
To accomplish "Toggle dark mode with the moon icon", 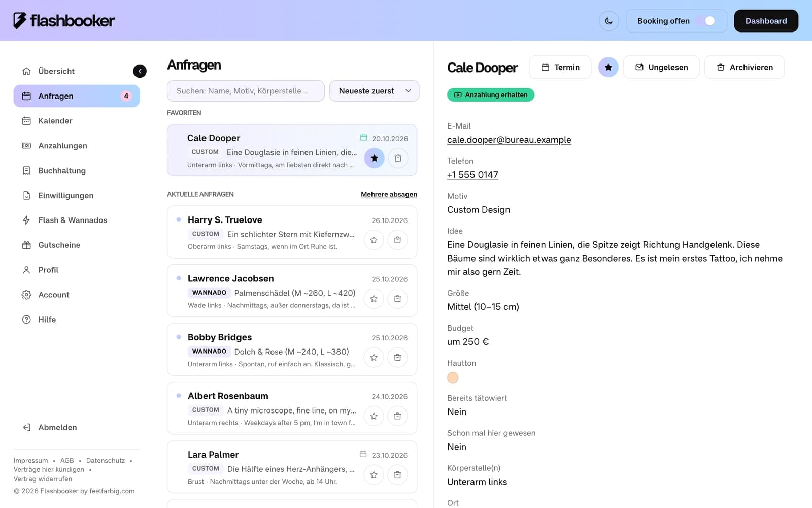I will point(608,21).
